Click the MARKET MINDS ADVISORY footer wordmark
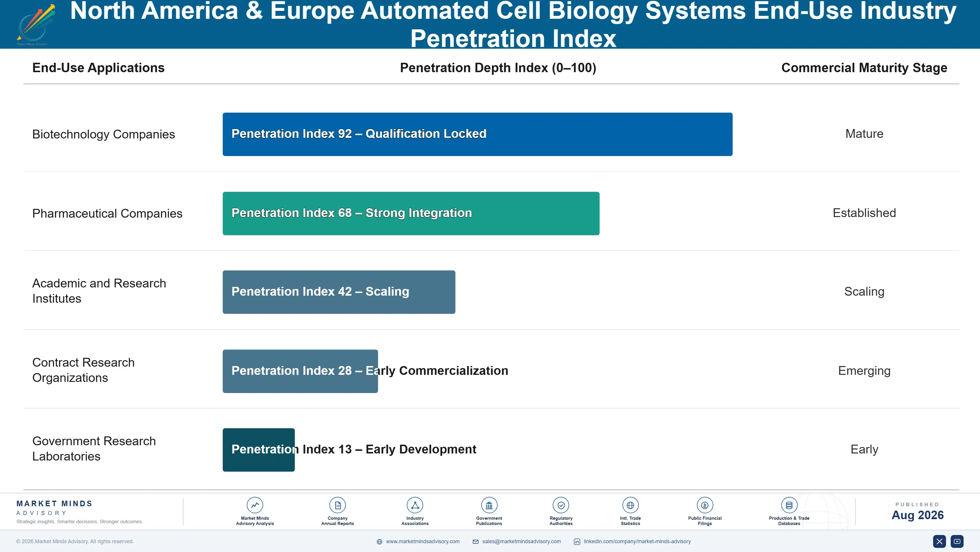The image size is (980, 552). click(x=55, y=508)
